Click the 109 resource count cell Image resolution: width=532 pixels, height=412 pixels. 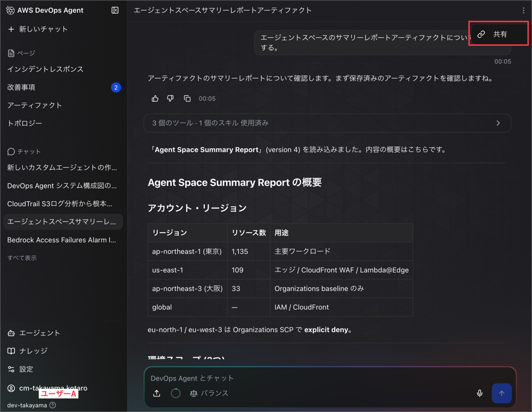[x=248, y=270]
